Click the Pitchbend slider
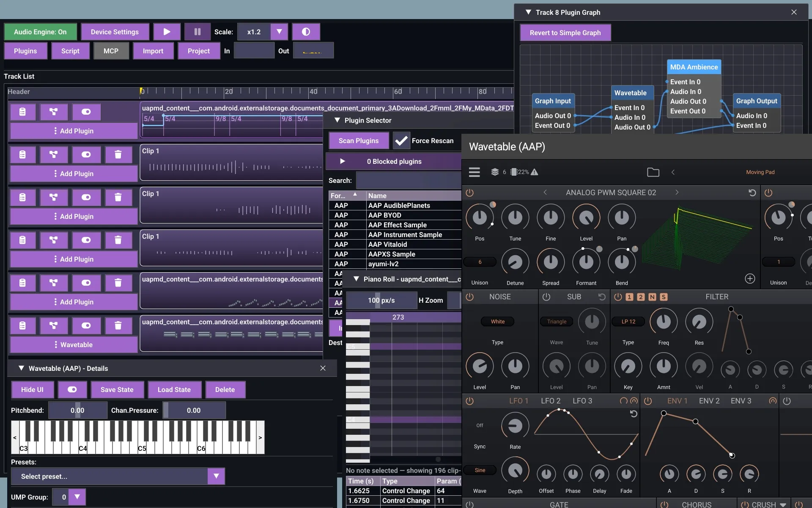 point(77,410)
